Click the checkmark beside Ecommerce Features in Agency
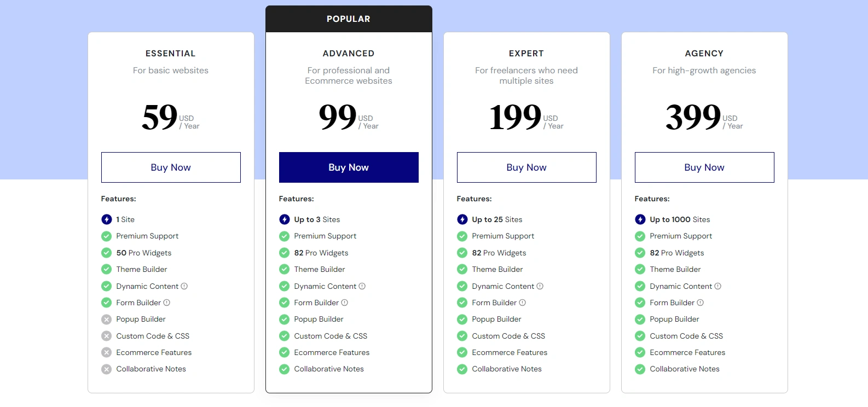The height and width of the screenshot is (407, 868). tap(640, 352)
